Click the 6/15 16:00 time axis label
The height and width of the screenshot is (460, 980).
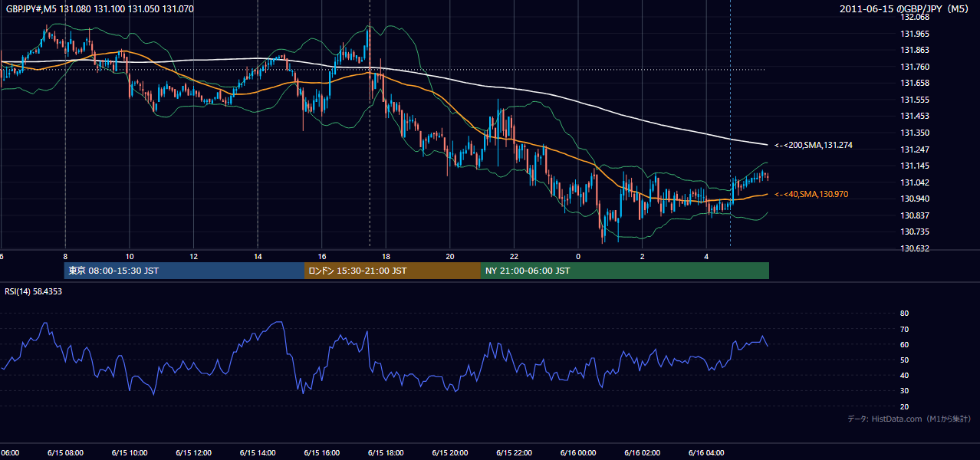pyautogui.click(x=321, y=453)
